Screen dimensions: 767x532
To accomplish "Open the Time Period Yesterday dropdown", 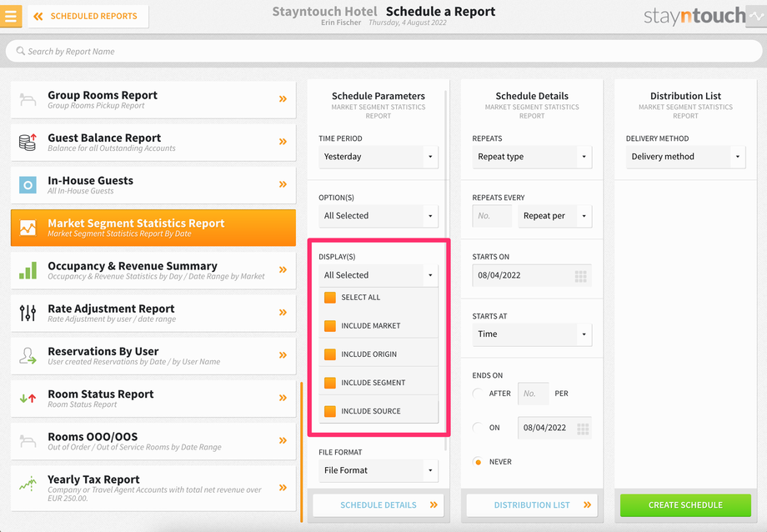I will point(378,157).
